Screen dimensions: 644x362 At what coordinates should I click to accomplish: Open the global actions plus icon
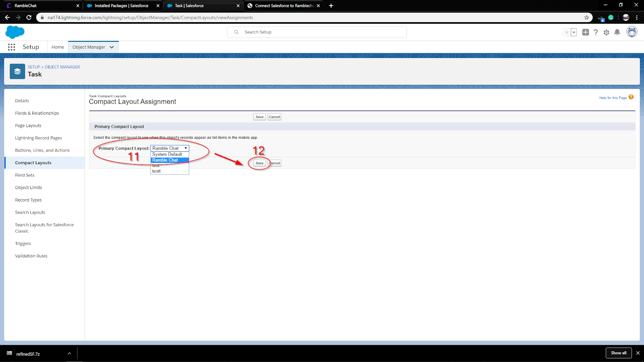point(586,32)
